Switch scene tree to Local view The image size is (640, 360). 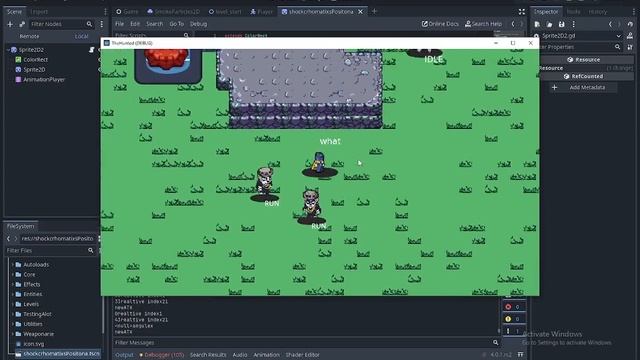[81, 36]
